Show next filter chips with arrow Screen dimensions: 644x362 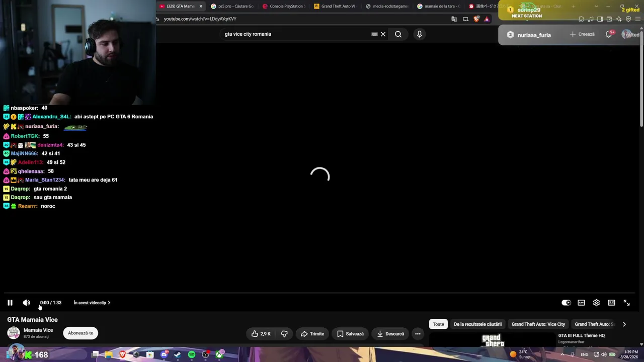tap(624, 324)
